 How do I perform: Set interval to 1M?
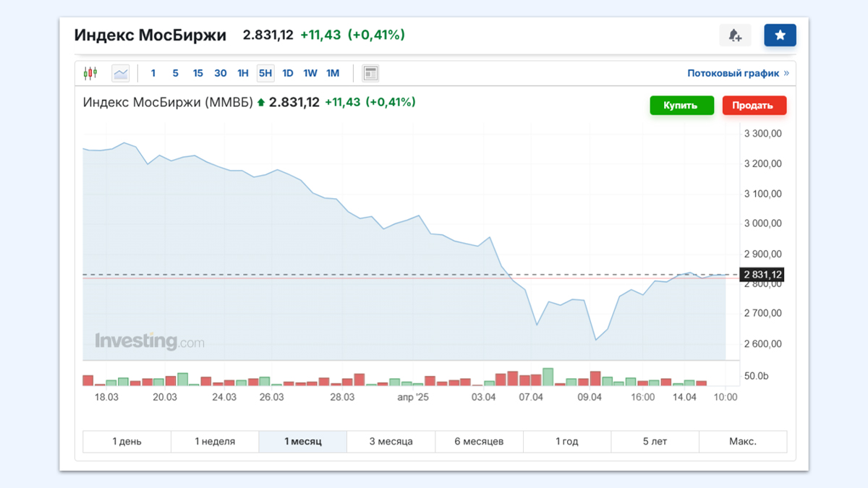tap(333, 73)
